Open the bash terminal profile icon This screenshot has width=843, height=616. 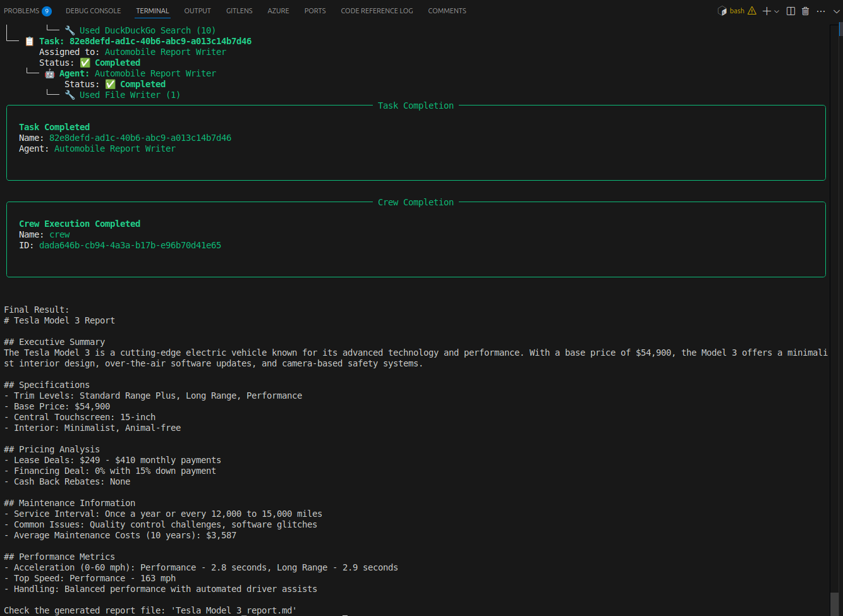pos(722,11)
